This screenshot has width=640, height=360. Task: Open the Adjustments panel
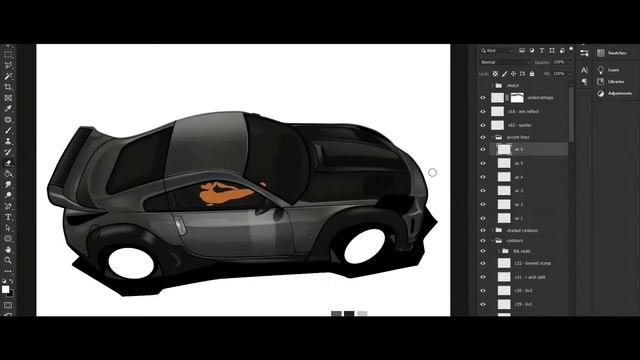(614, 93)
